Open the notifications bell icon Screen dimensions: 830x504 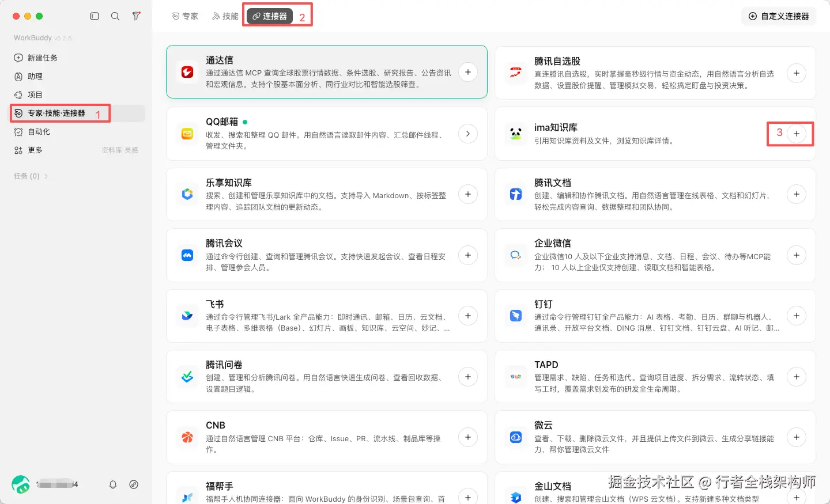[113, 484]
